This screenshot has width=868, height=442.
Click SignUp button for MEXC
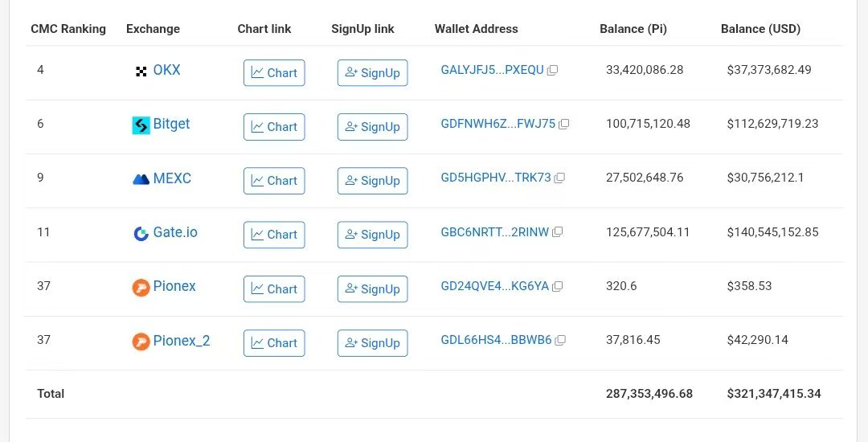(373, 181)
